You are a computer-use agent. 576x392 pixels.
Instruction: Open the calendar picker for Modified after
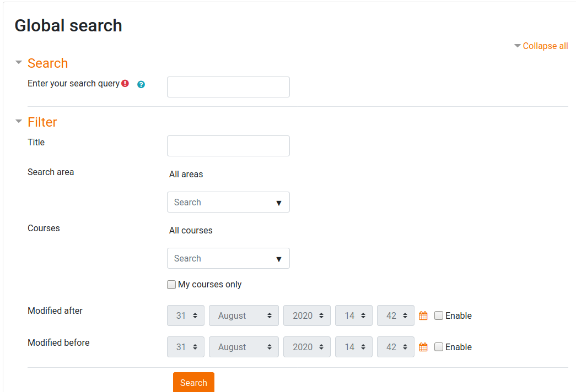(422, 315)
